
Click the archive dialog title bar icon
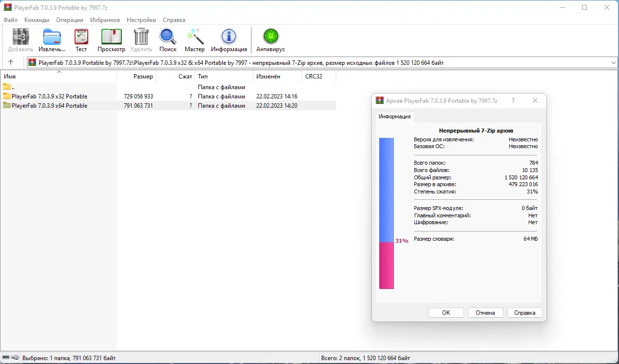click(380, 100)
